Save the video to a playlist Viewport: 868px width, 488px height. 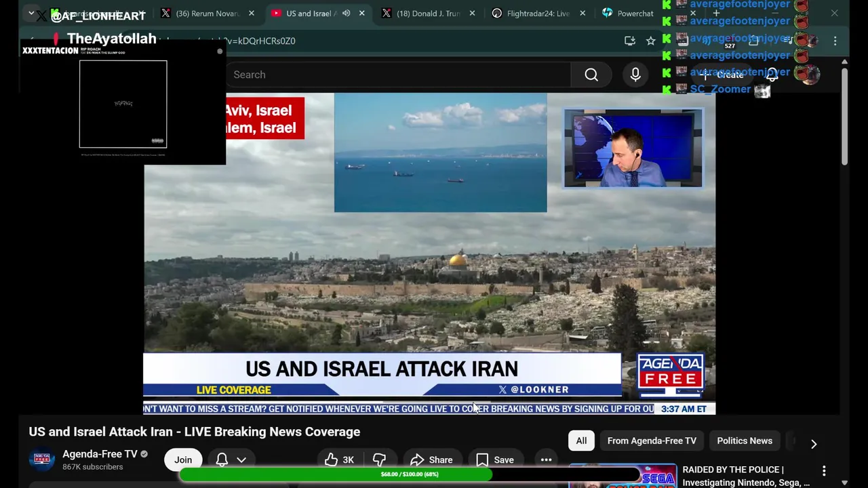click(494, 460)
